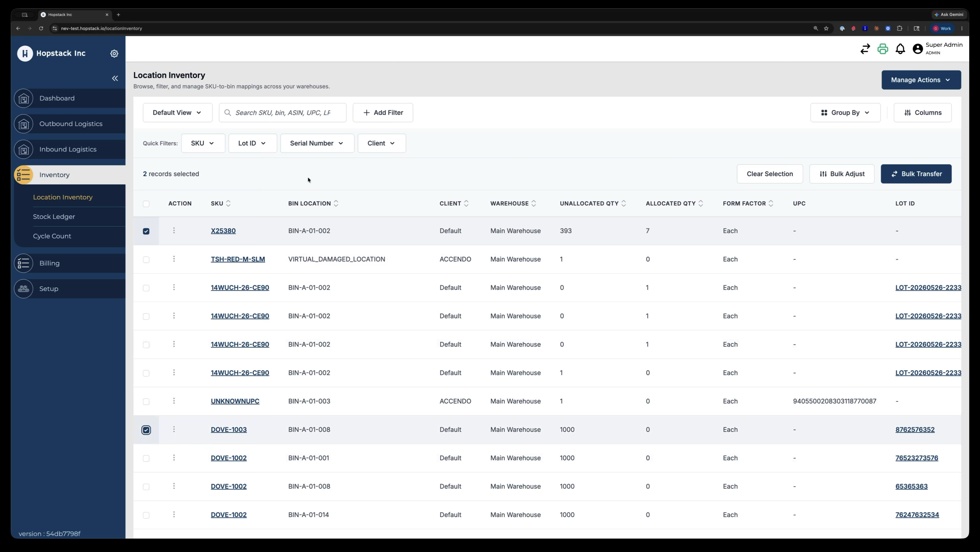The image size is (980, 552).
Task: Check the UNKNOWNUPC row checkbox
Action: pyautogui.click(x=146, y=402)
